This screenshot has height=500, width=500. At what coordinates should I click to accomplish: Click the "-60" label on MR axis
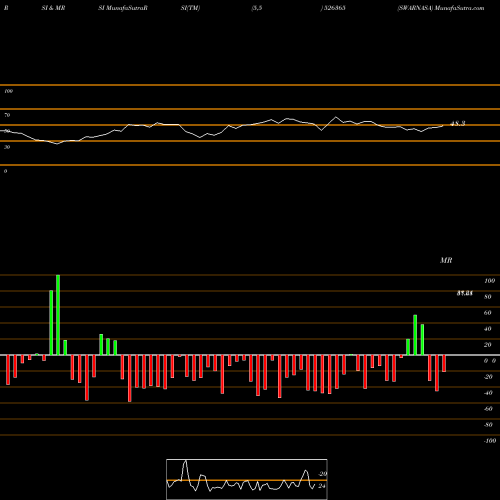[488, 409]
